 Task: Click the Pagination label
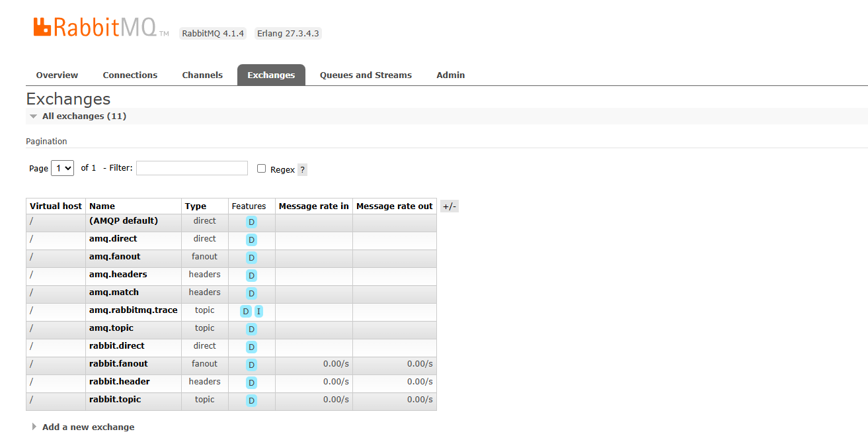46,141
